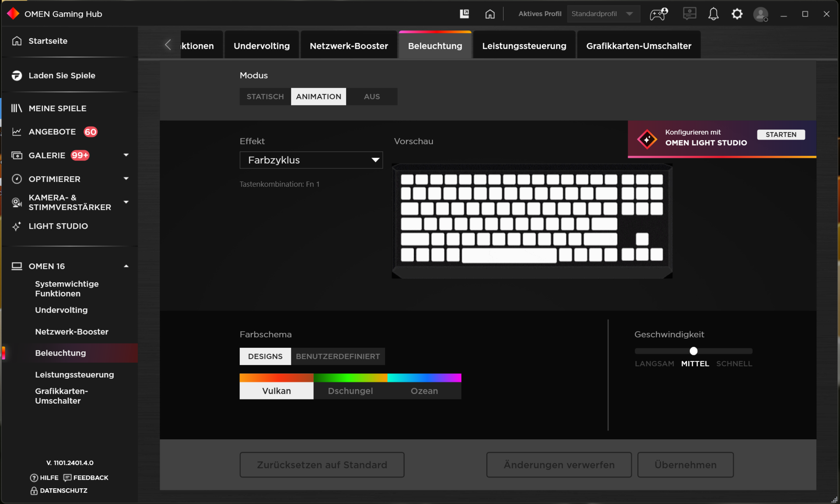Open the Leistungssteuerung tab
The image size is (840, 504).
tap(524, 46)
